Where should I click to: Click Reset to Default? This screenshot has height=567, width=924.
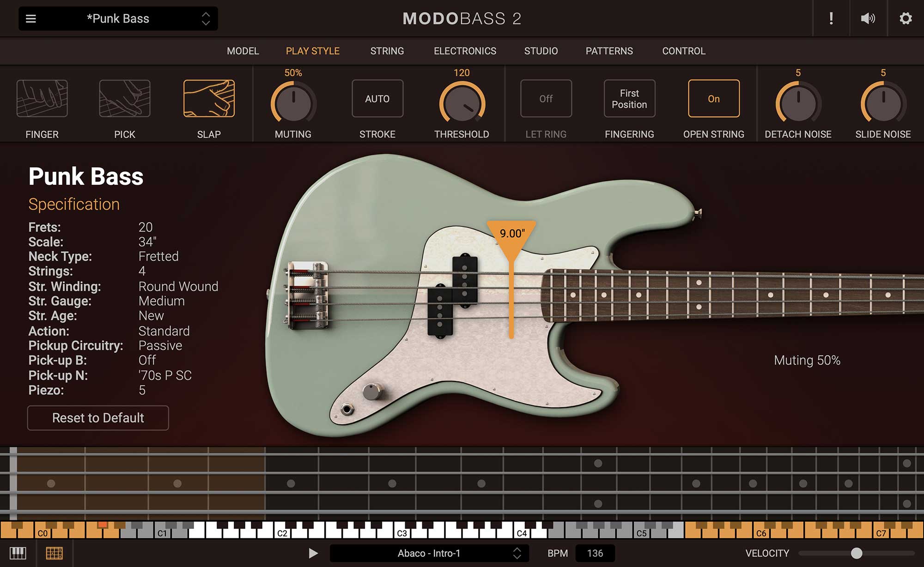97,418
